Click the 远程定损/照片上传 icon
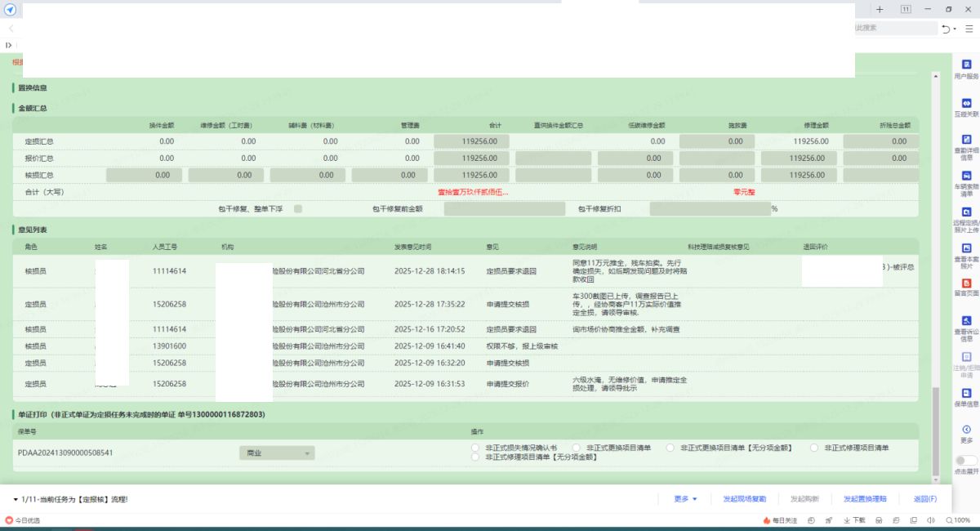The width and height of the screenshot is (980, 531). 966,212
